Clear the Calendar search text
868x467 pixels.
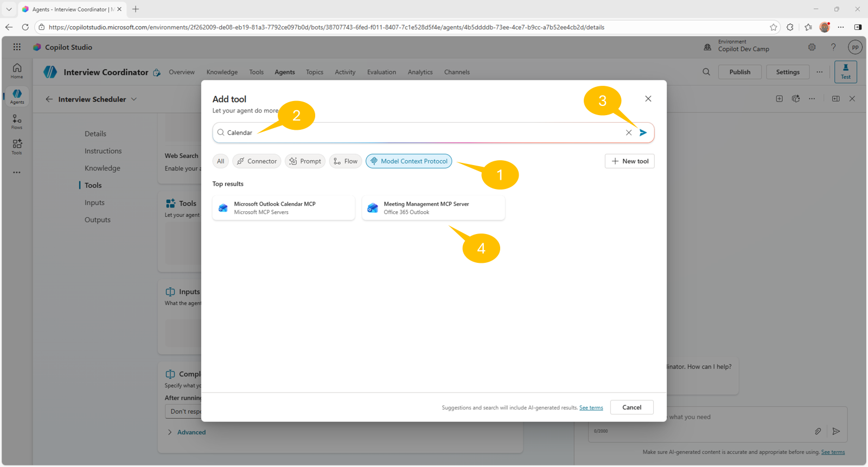(x=629, y=132)
